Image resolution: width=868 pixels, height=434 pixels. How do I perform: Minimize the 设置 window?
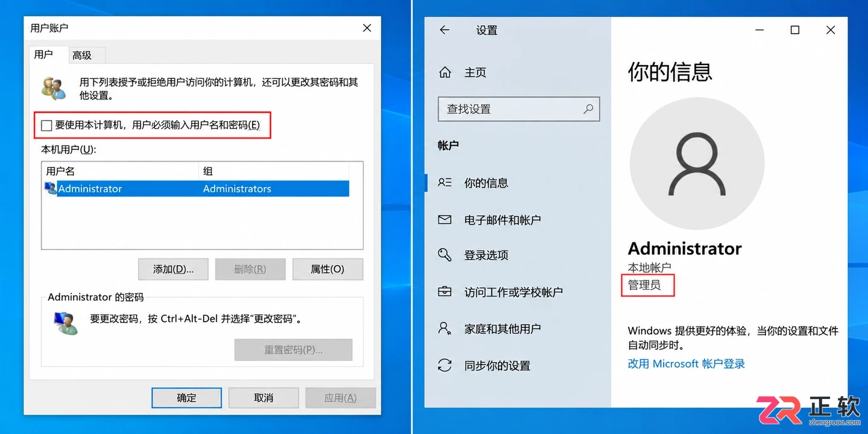point(759,30)
